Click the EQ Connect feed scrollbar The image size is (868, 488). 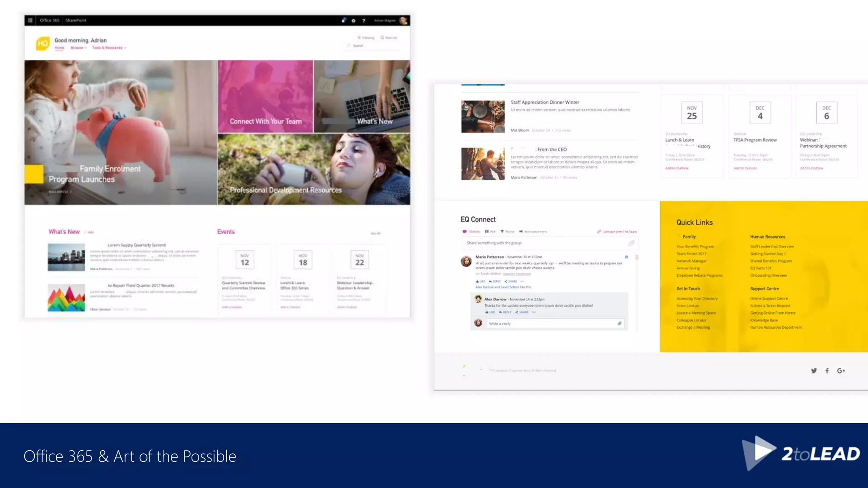(637, 257)
